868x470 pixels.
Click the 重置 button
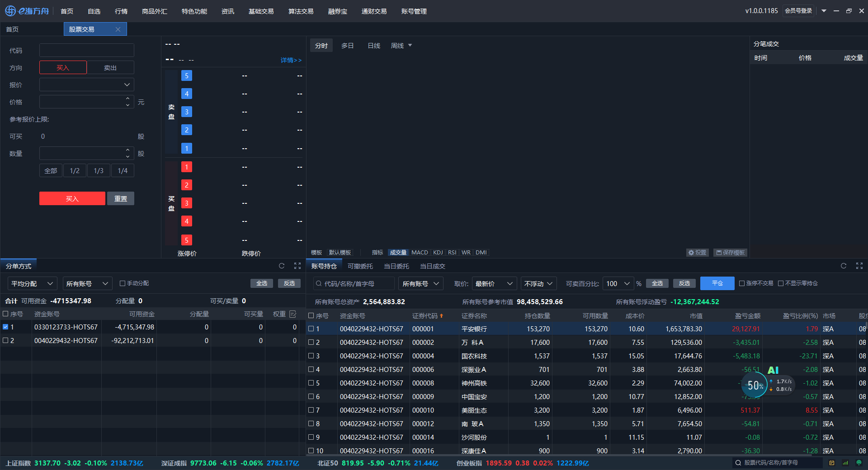pos(121,198)
